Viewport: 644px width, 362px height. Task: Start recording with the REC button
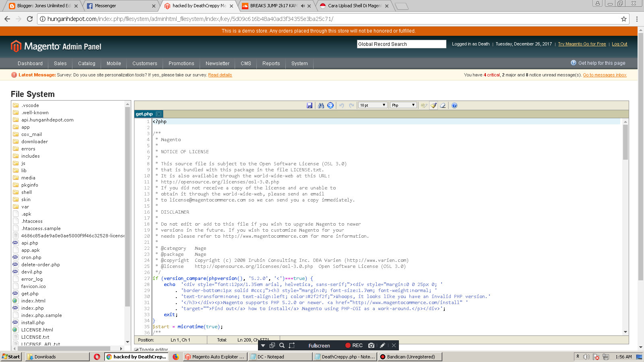pyautogui.click(x=353, y=345)
